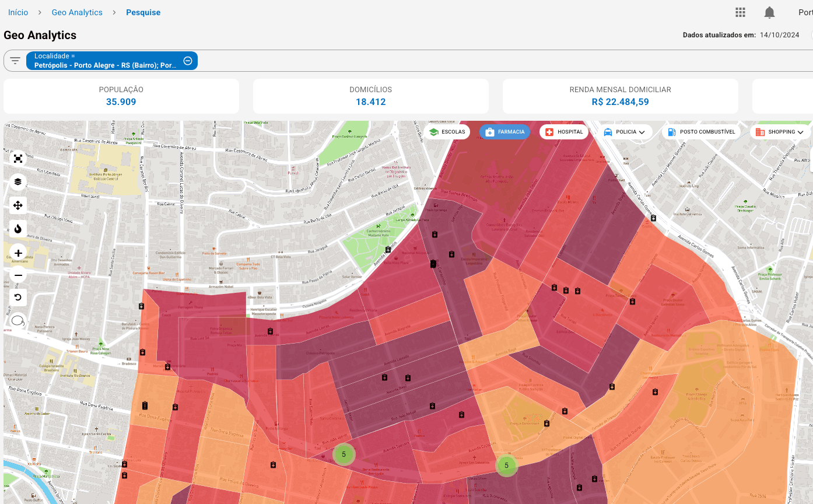Screen dimensions: 813x504
Task: Expand the Shopping dropdown chip
Action: [780, 132]
